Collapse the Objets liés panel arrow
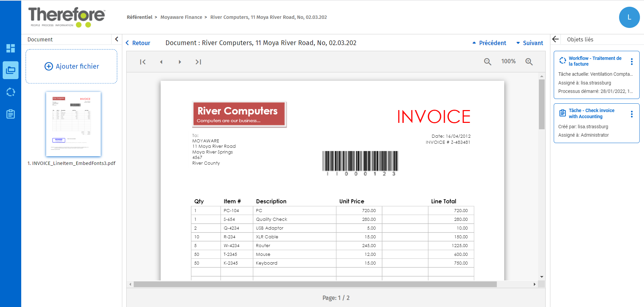Viewport: 644px width, 307px height. point(556,39)
